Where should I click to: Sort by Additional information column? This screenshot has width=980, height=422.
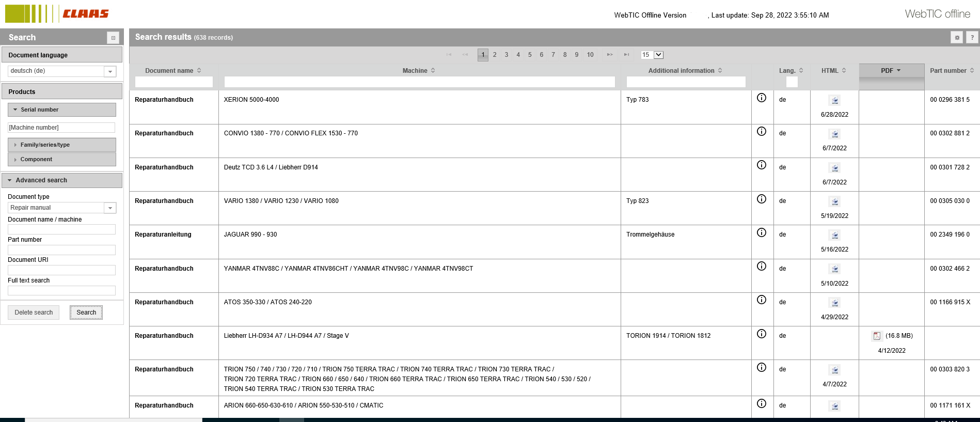pyautogui.click(x=686, y=71)
